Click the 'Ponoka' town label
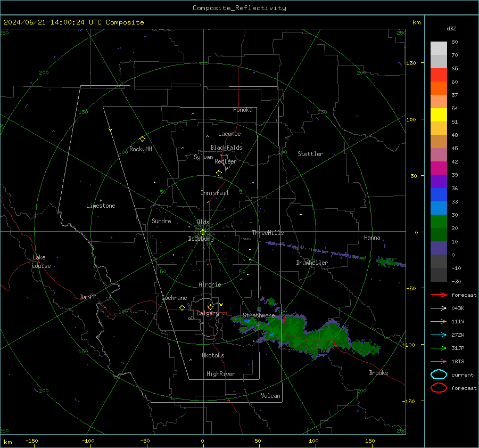Screen dimensions: 479x448 243,110
